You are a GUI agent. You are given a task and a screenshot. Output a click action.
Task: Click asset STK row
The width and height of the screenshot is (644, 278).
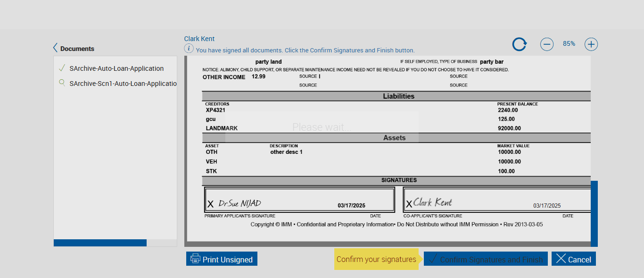click(x=211, y=171)
